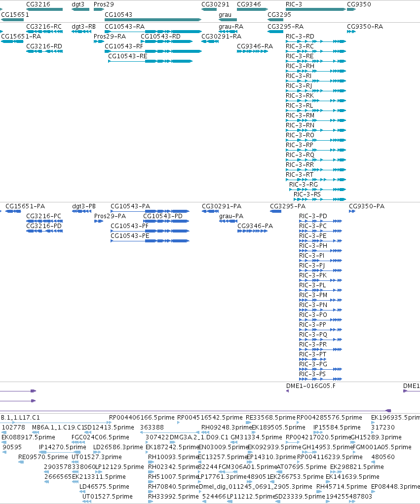Click protein CG10543-PF

129,226
